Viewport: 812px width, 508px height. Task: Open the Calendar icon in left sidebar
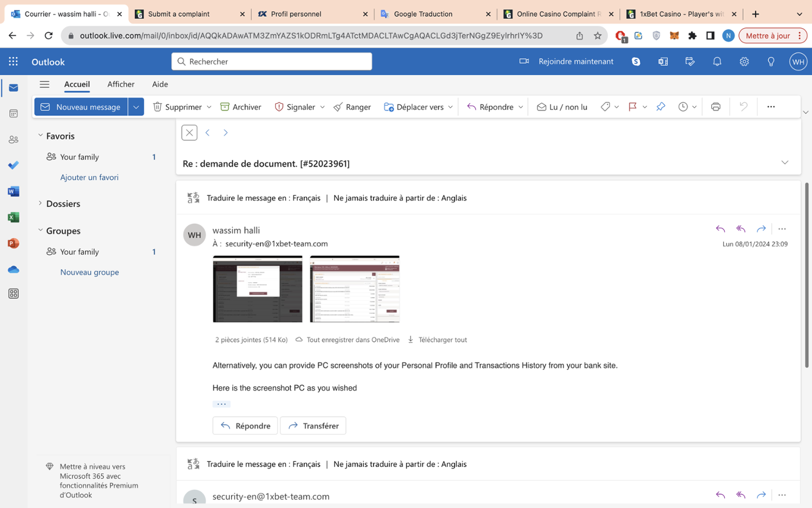[14, 114]
